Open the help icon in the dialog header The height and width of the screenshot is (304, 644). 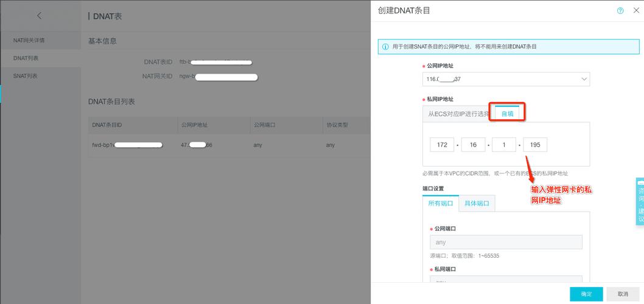click(620, 11)
